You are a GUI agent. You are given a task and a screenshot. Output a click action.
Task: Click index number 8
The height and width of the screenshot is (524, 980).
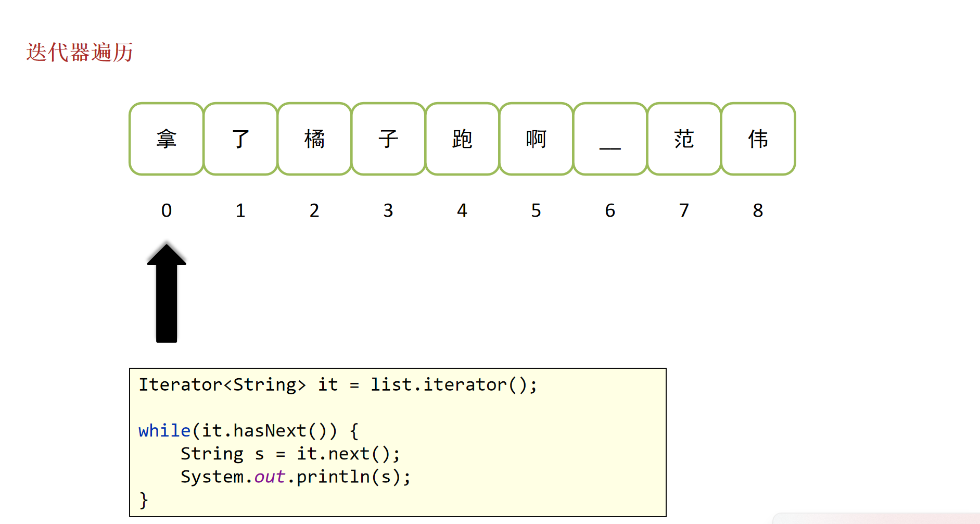[758, 210]
